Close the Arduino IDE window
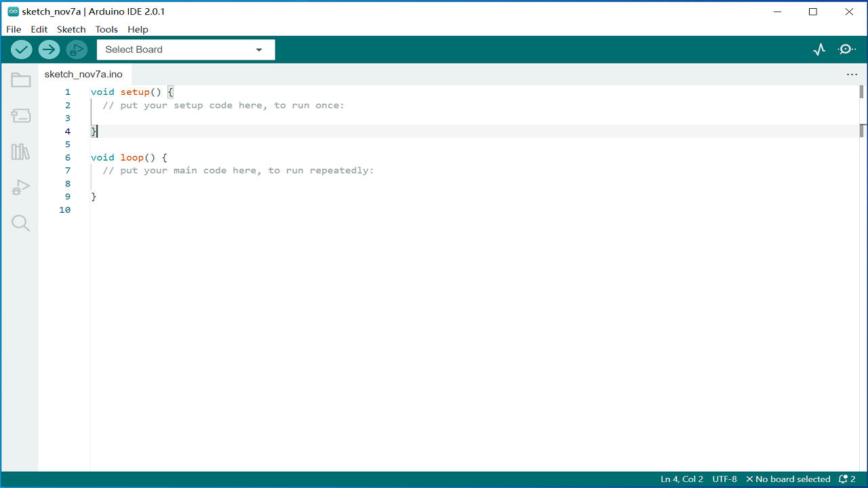Screen dimensions: 868x488 point(849,12)
